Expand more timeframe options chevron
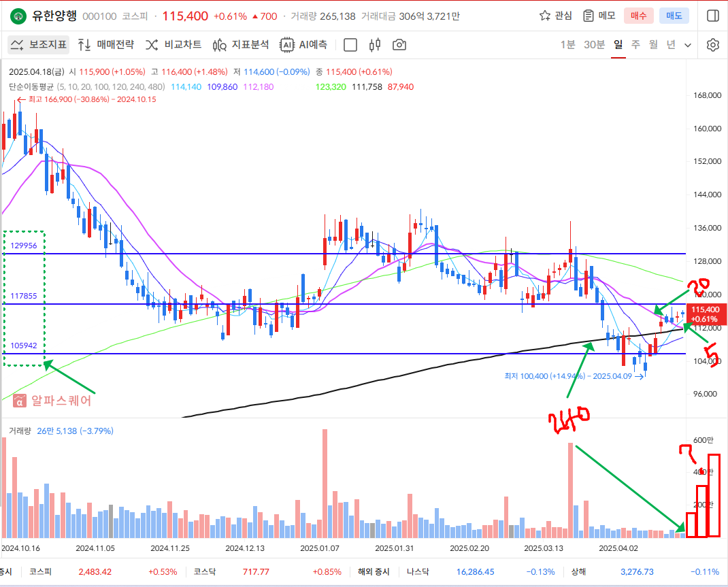The width and height of the screenshot is (728, 587). (x=688, y=45)
